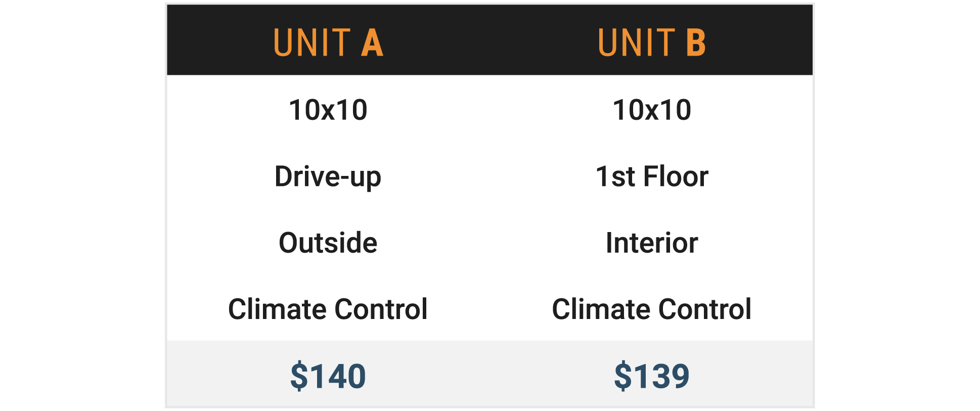This screenshot has height=411, width=980.
Task: Click Climate Control in Unit A column
Action: (328, 309)
